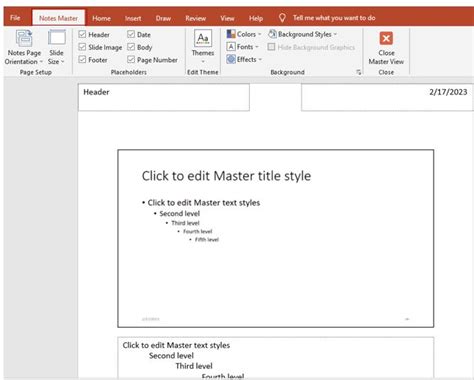
Task: Toggle the Footer placeholder checkbox
Action: 82,60
